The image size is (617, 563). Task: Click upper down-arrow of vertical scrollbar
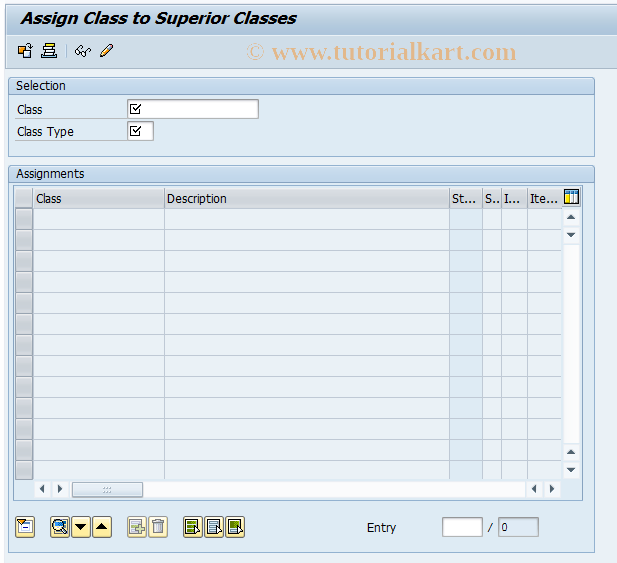click(571, 235)
